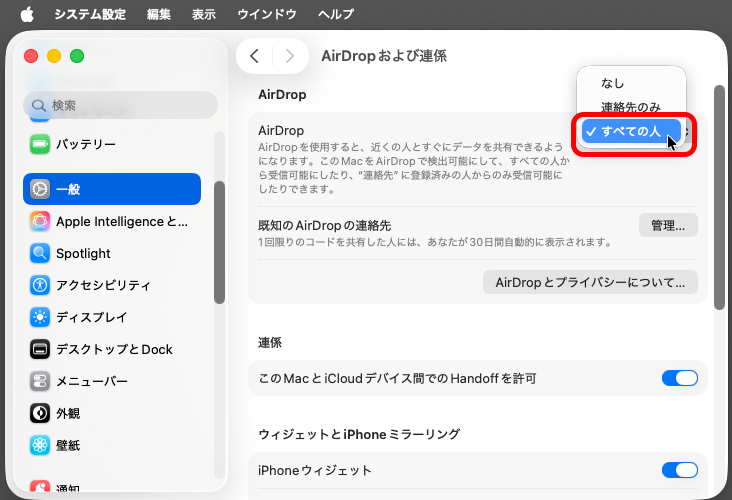
Task: Select 一般 in the sidebar
Action: [112, 189]
